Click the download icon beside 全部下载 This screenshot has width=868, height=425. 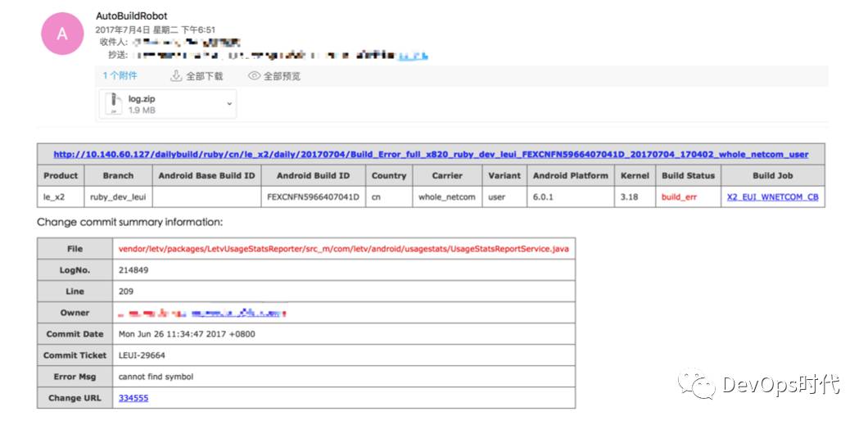tap(175, 76)
